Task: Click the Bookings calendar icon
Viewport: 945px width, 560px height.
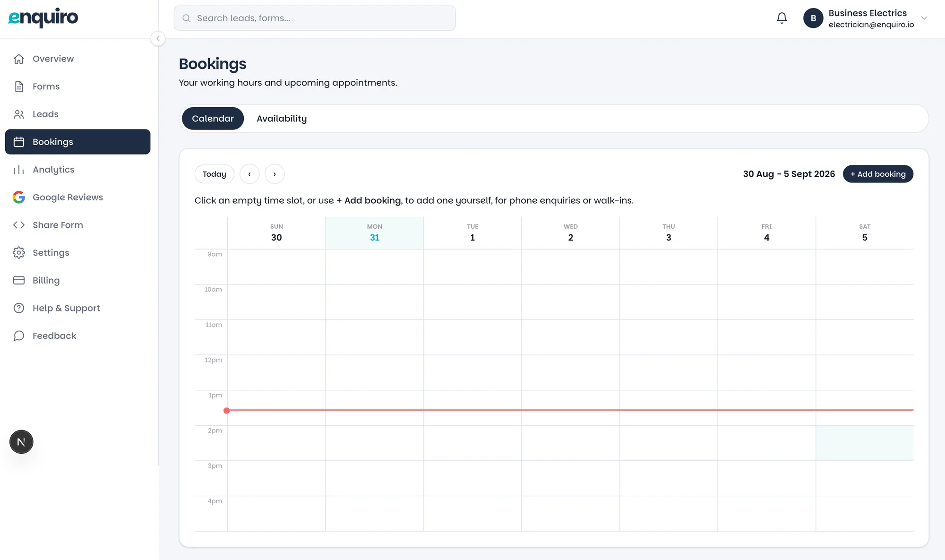Action: coord(19,142)
